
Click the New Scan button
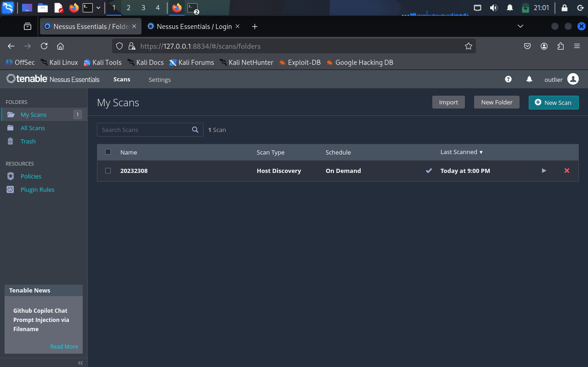[x=554, y=102]
